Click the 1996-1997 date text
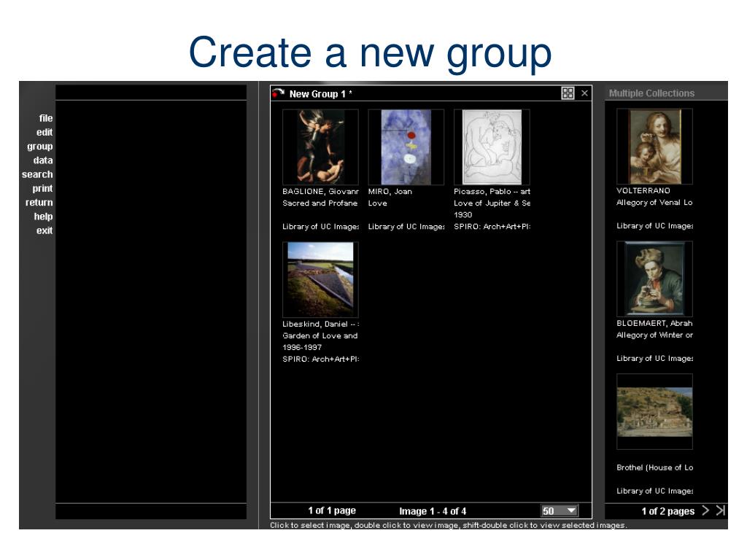747x560 pixels. coord(302,348)
